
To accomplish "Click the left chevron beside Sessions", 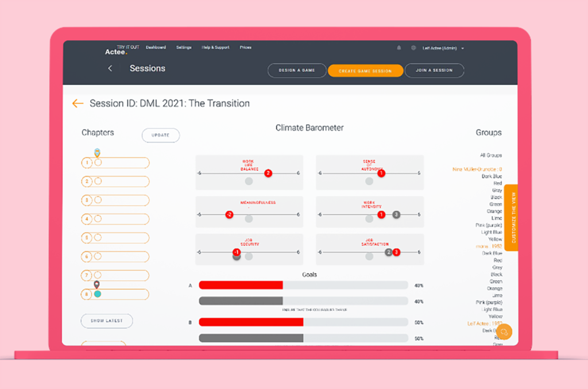I will [x=110, y=68].
